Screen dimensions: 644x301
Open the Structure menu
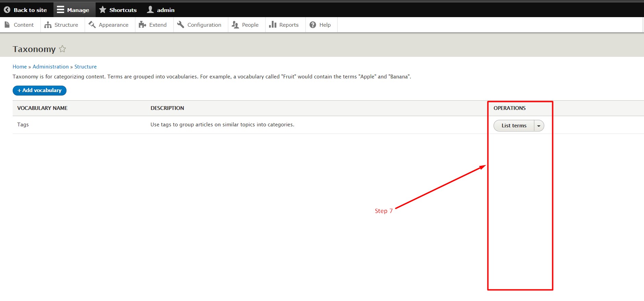pyautogui.click(x=62, y=25)
